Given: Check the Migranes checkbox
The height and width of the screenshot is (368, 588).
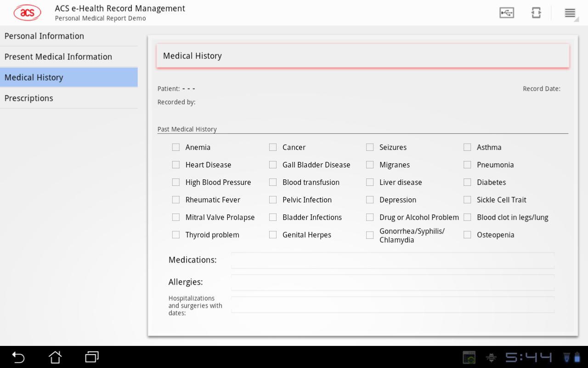Looking at the screenshot, I should point(370,165).
